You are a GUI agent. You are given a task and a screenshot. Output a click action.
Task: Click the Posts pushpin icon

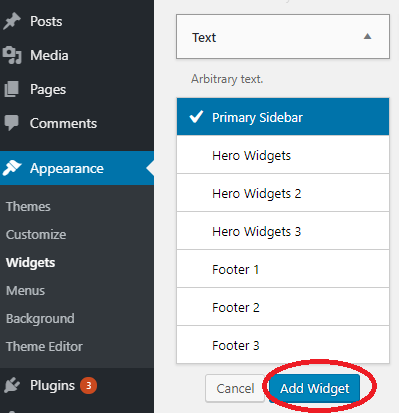(12, 21)
